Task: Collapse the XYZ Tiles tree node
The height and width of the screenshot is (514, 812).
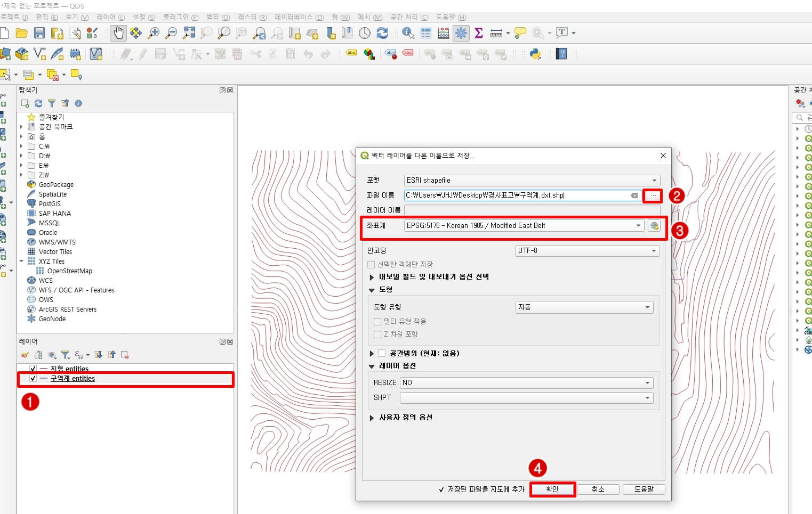Action: point(21,262)
